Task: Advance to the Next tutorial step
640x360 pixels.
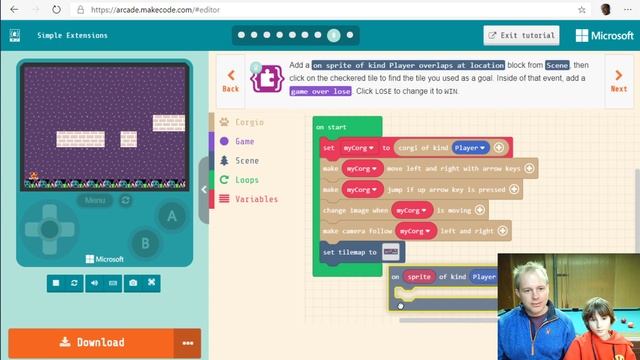Action: [x=619, y=81]
